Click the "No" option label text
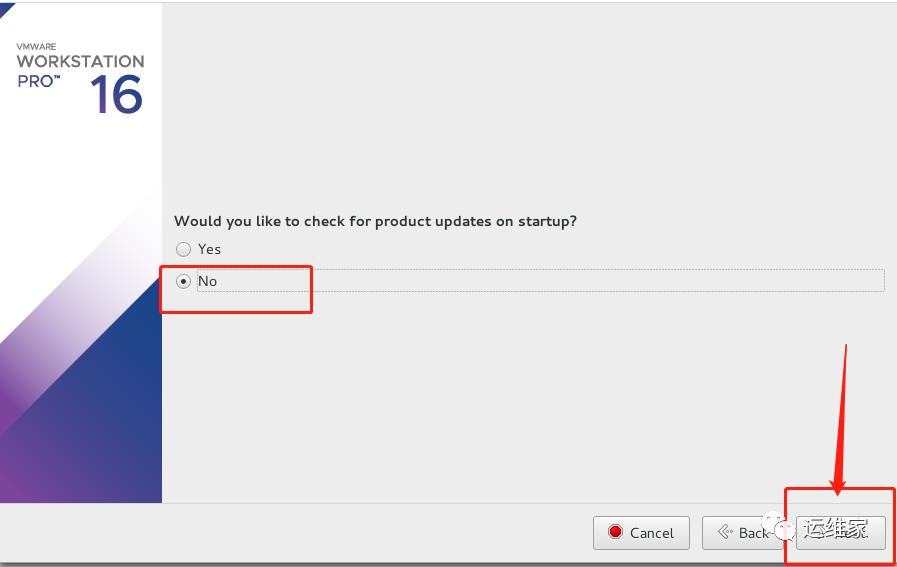The image size is (897, 567). [x=207, y=281]
